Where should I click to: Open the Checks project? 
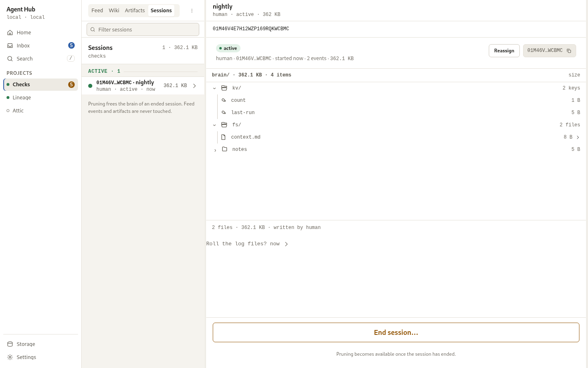(x=40, y=85)
